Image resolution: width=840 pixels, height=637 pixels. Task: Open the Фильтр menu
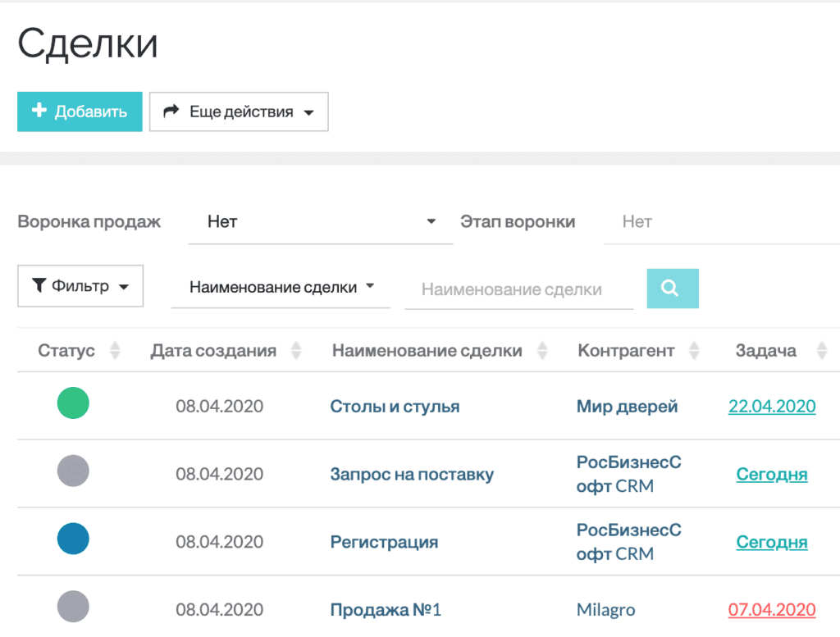pos(80,285)
